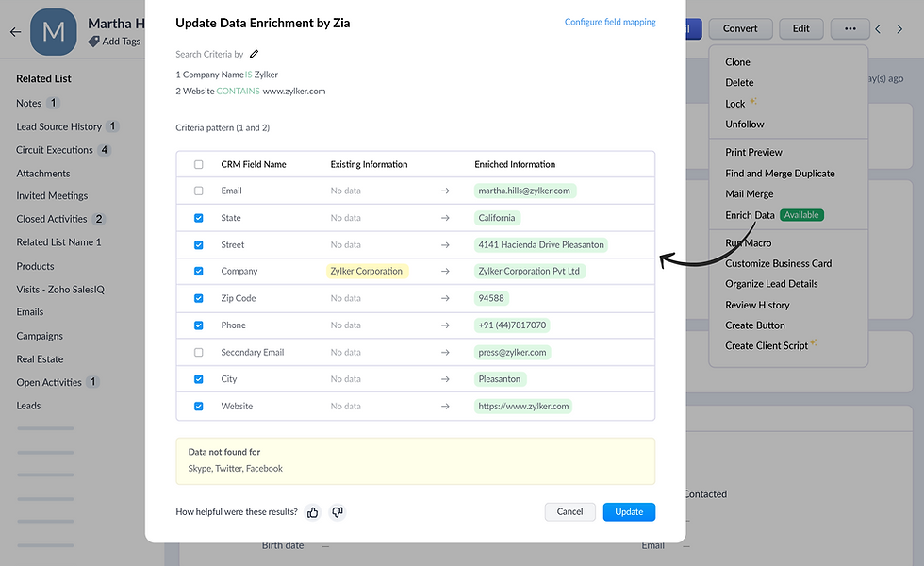Open Notes in Related List

pos(29,103)
